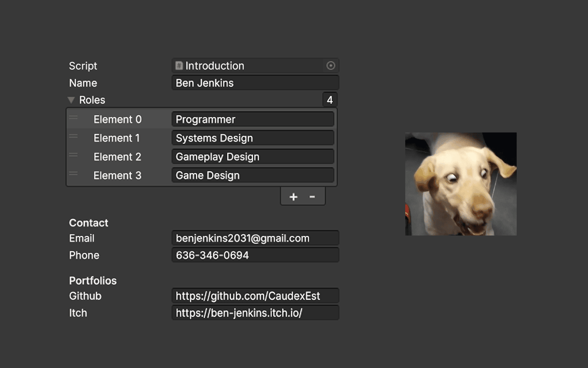Click the drag handle for Element 1
The image size is (588, 368).
tap(73, 136)
